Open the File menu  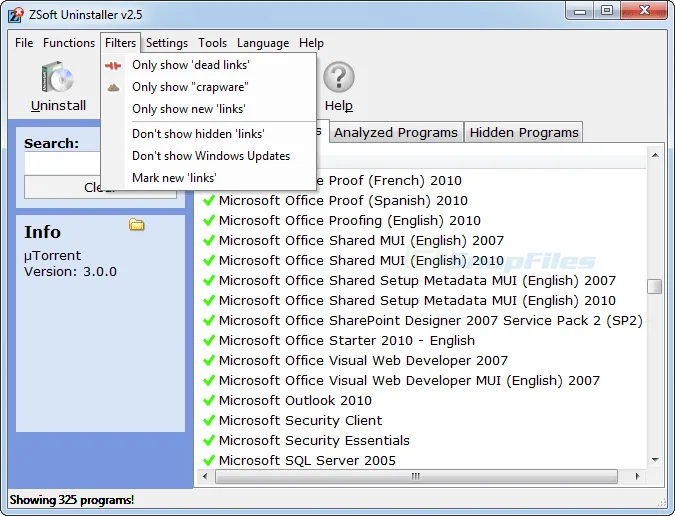(24, 43)
